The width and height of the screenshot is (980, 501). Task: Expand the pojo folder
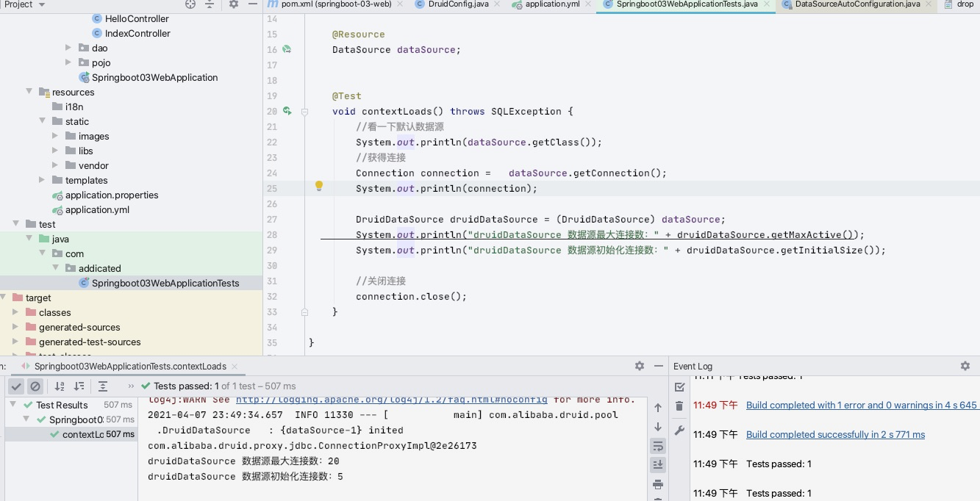click(69, 62)
